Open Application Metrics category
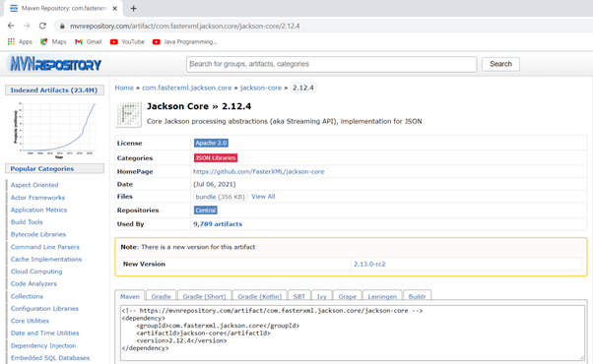The width and height of the screenshot is (593, 364). (x=38, y=210)
